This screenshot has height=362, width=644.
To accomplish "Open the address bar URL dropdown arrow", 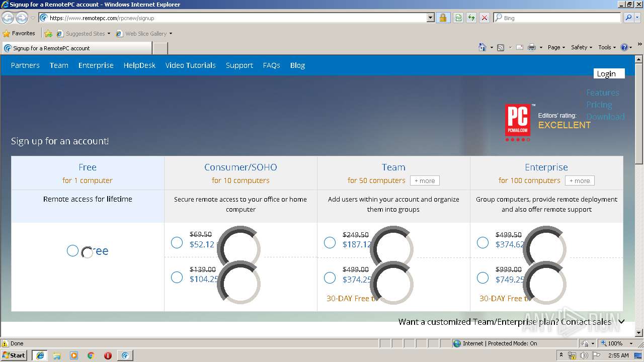I will [430, 18].
